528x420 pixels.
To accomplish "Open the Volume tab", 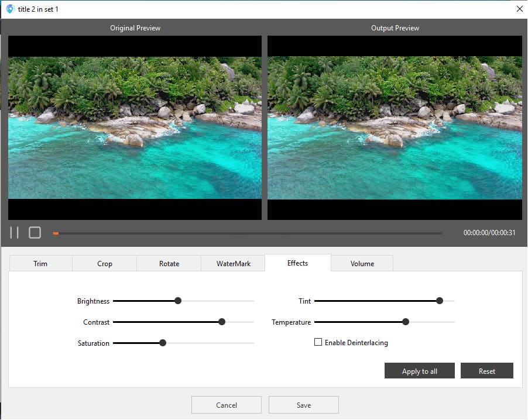I will (x=362, y=264).
